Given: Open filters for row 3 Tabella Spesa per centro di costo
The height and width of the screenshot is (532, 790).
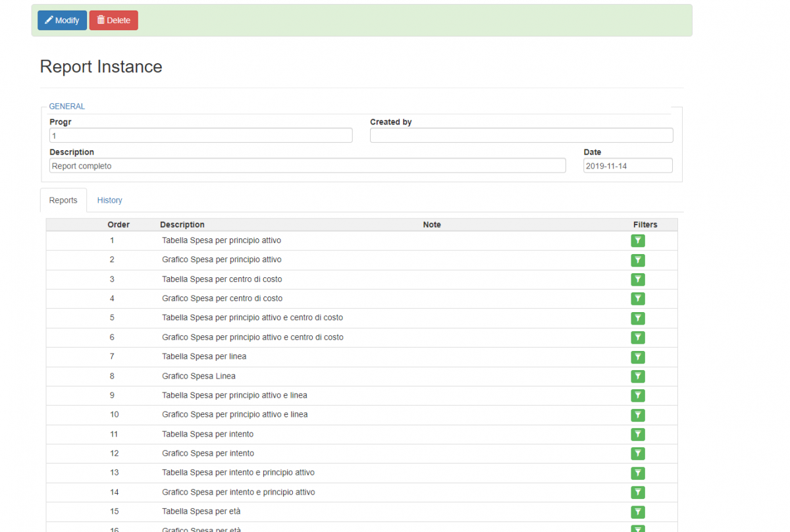Looking at the screenshot, I should pos(637,280).
